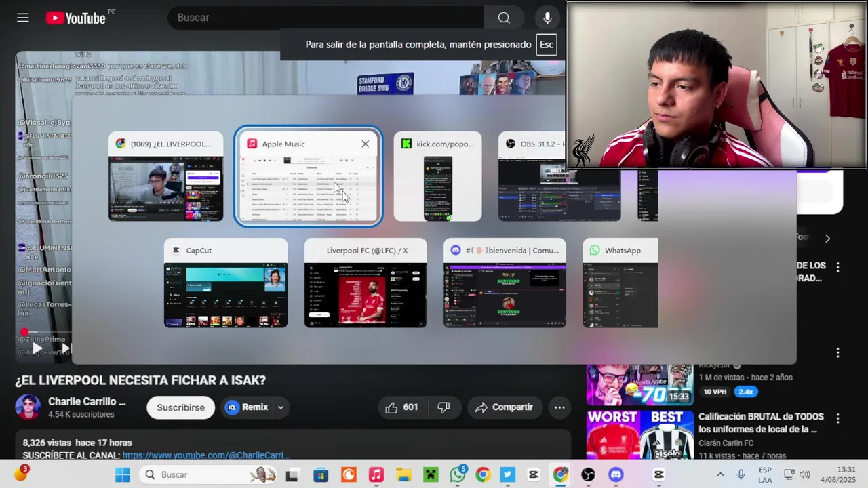This screenshot has width=868, height=488.
Task: Click the search magnifier button
Action: [504, 18]
